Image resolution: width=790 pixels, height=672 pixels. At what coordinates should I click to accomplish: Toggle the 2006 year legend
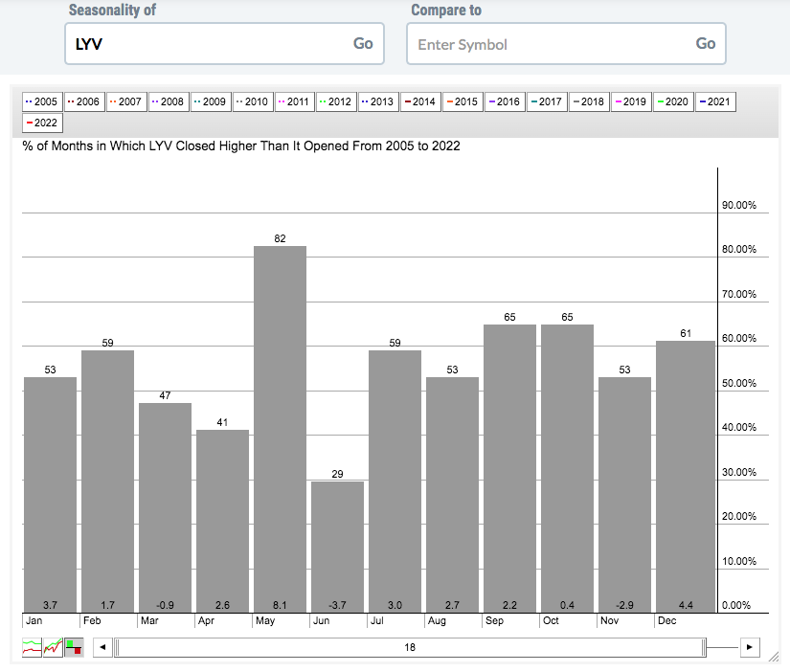(x=84, y=101)
